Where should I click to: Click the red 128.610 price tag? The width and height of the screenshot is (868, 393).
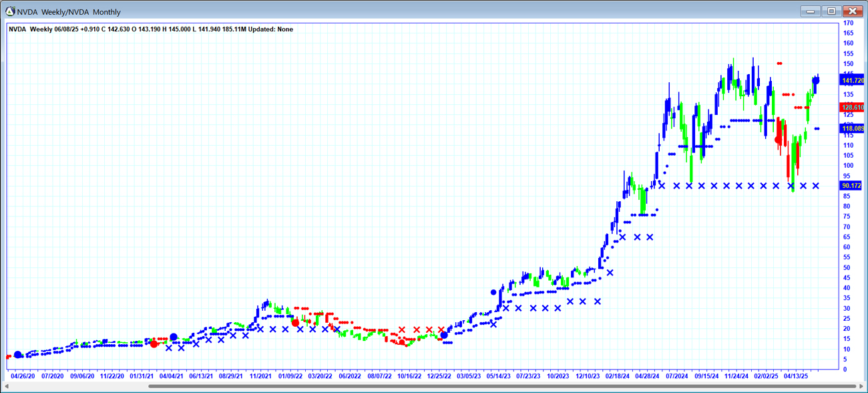pos(852,107)
